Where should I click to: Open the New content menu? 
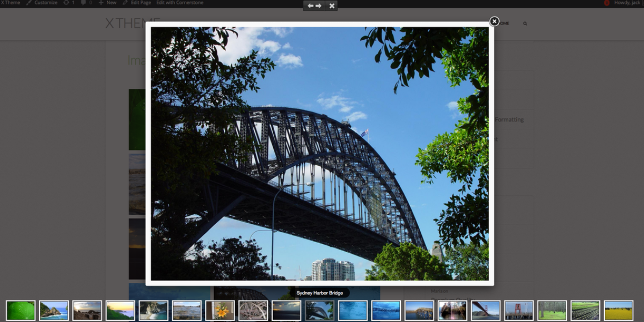[x=107, y=3]
